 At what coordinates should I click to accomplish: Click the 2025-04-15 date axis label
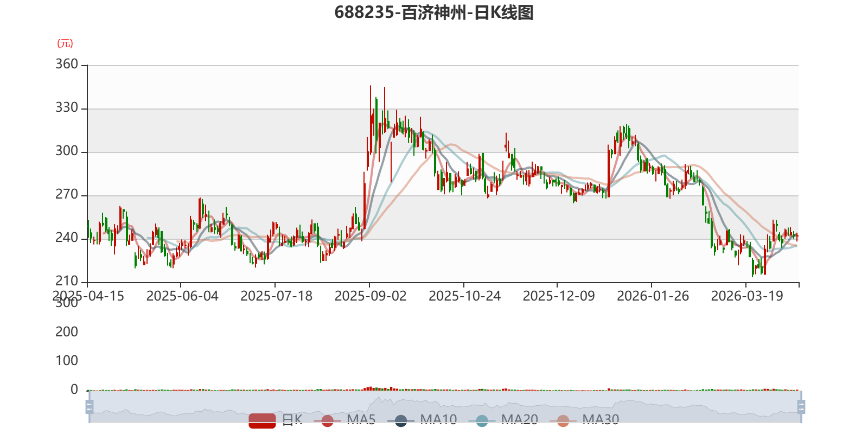coord(88,296)
